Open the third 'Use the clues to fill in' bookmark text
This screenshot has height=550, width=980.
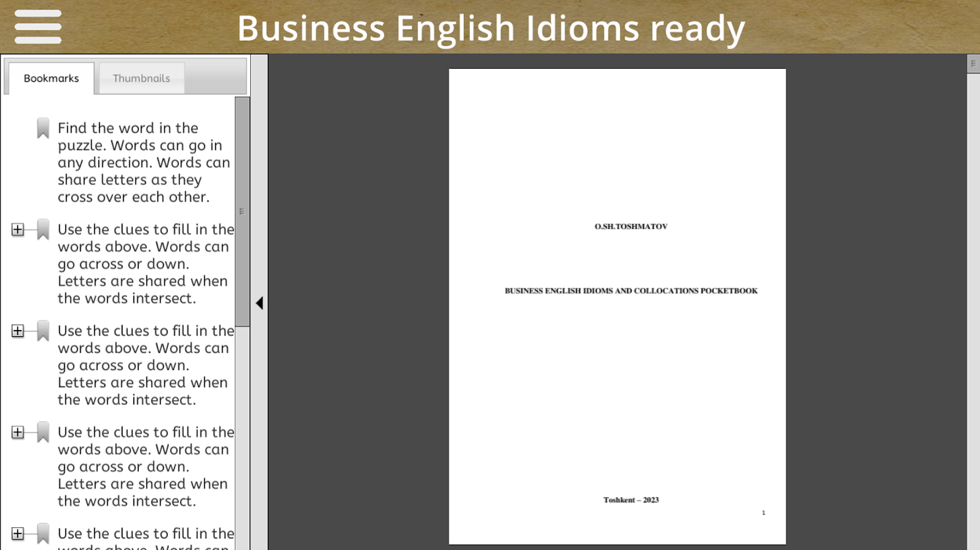146,467
